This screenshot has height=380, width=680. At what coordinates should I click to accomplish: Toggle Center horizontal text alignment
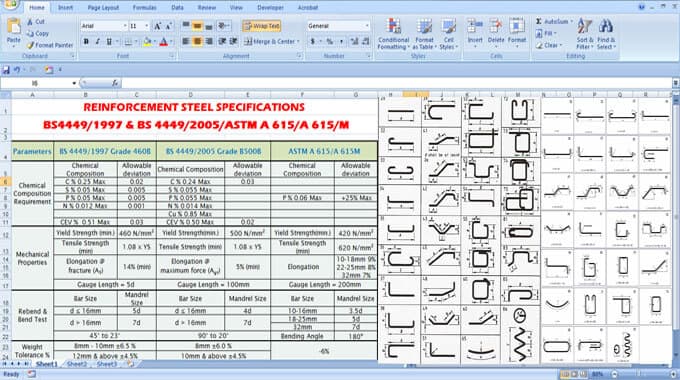click(x=197, y=42)
